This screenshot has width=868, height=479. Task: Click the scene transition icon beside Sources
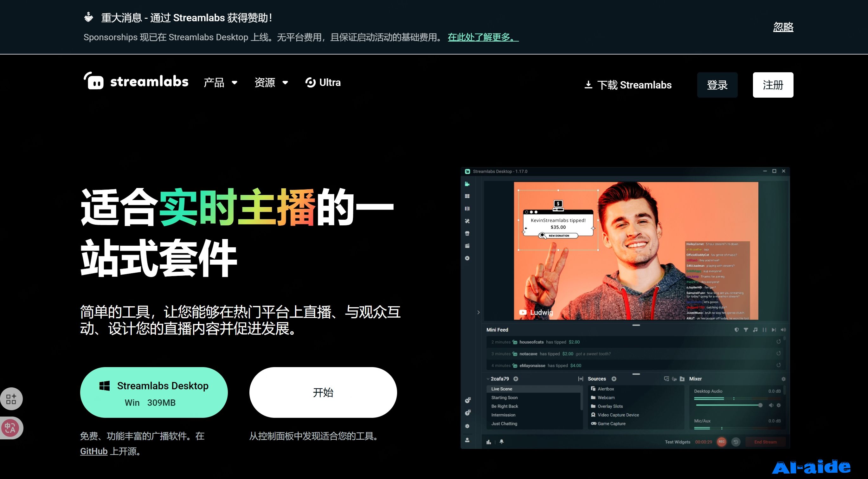tap(581, 379)
